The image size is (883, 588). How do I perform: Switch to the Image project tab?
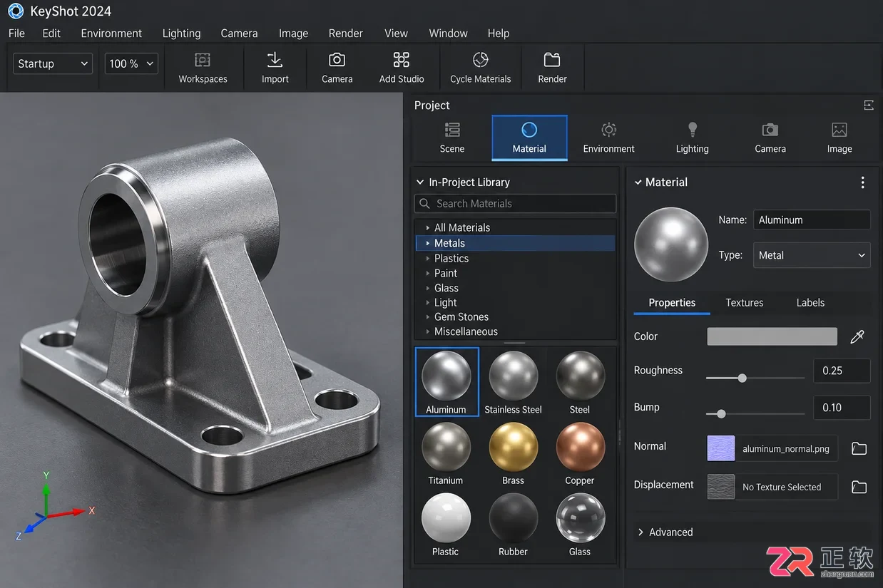tap(839, 138)
